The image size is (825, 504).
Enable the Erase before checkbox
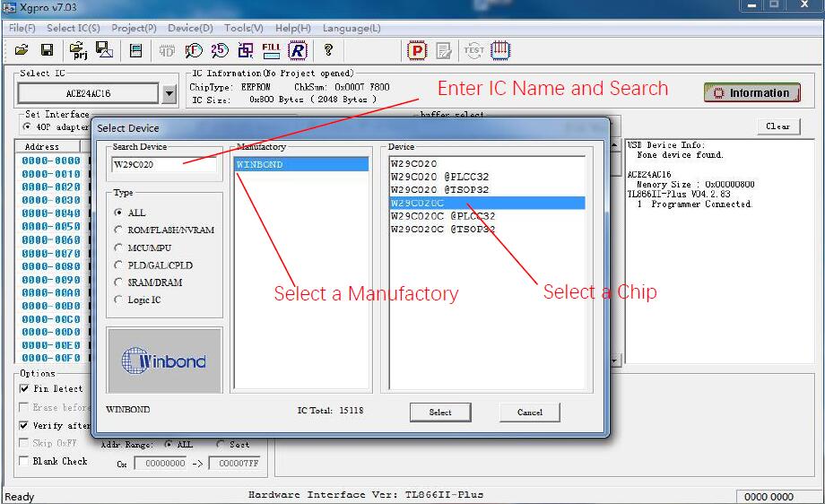point(23,407)
